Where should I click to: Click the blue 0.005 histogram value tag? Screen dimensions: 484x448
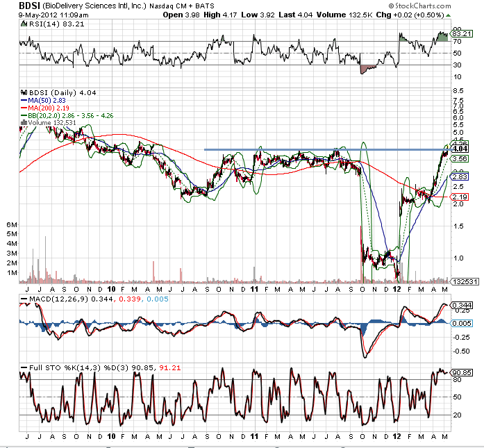click(x=462, y=323)
